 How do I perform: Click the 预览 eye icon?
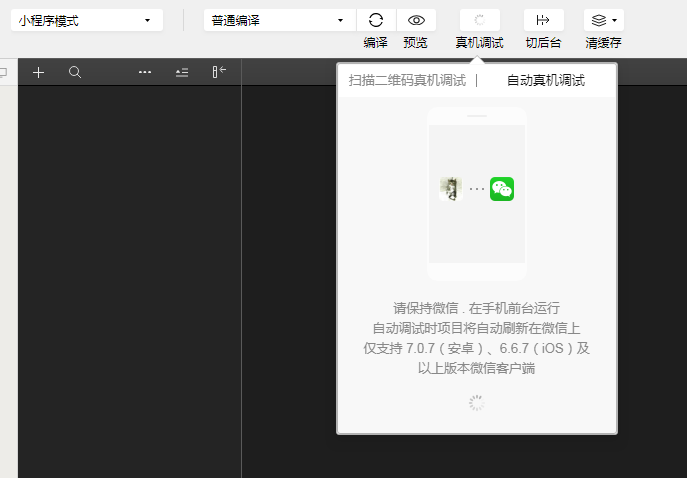(x=416, y=20)
